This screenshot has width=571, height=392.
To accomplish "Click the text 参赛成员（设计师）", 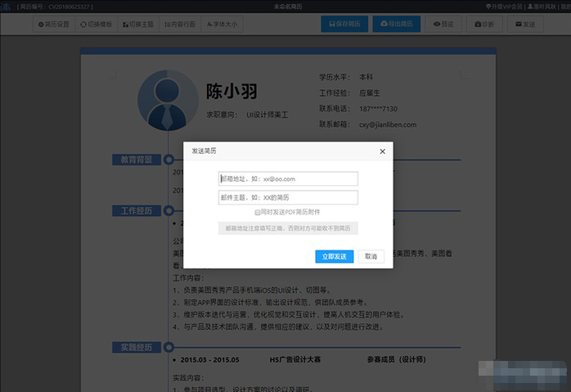I will 396,359.
